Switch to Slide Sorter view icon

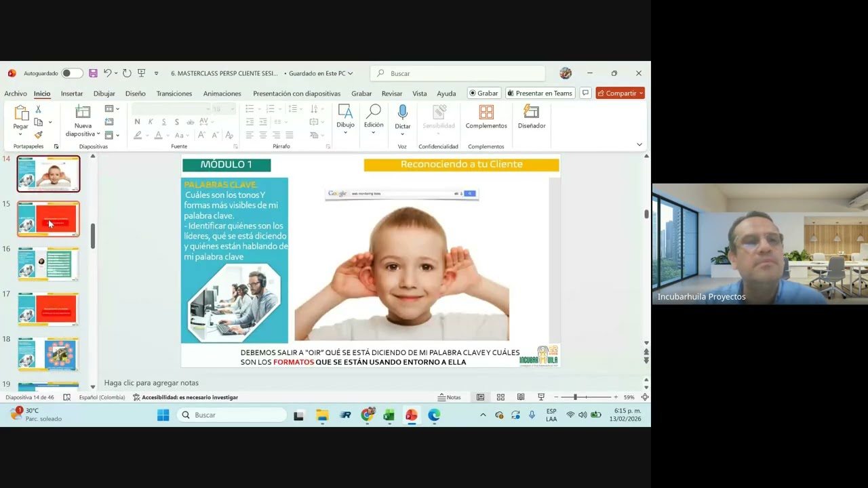point(500,397)
